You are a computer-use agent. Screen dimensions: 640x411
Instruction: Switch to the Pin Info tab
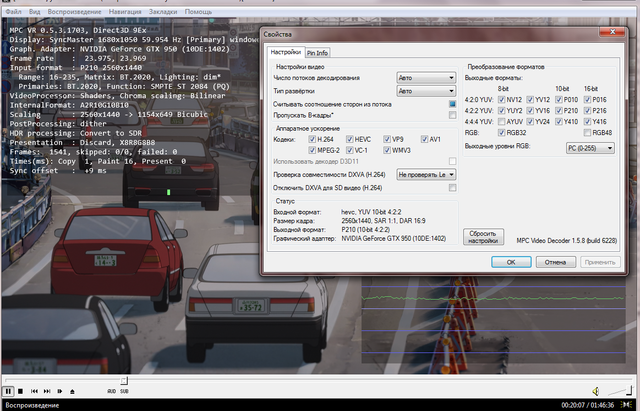[318, 53]
